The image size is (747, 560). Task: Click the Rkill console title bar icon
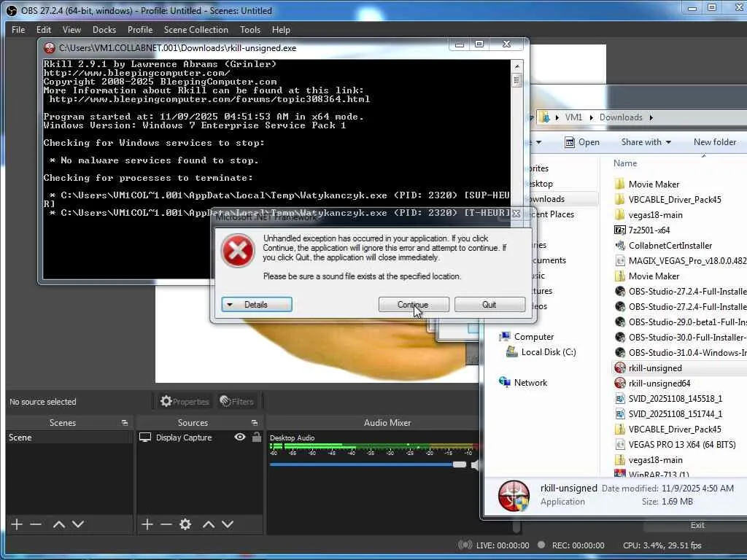point(50,48)
